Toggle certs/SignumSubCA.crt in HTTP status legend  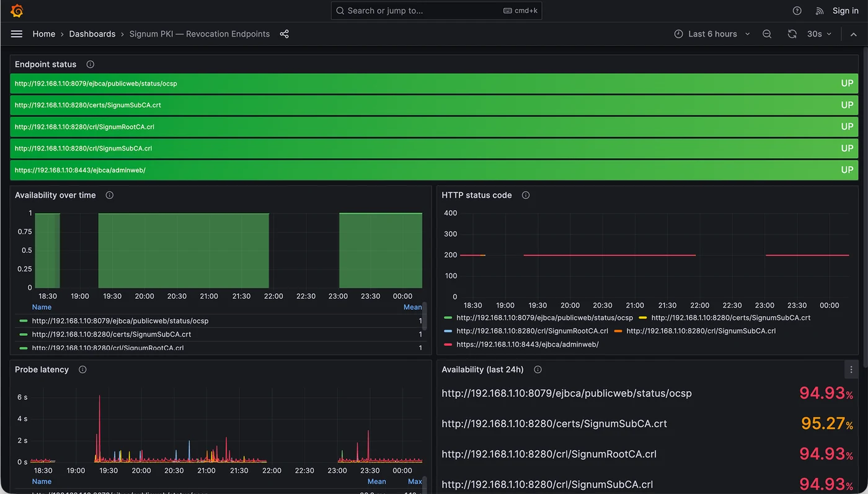(x=731, y=317)
